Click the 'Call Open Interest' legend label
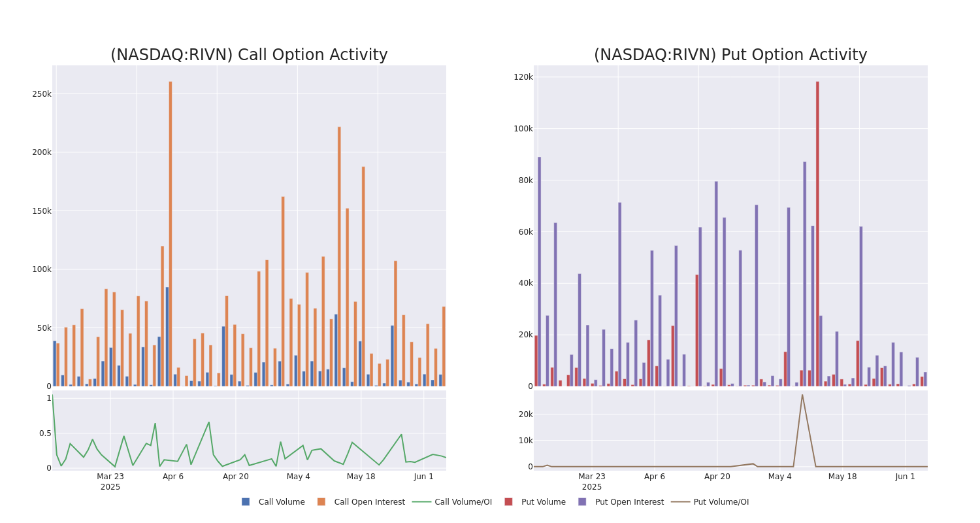The image size is (980, 523). click(370, 502)
